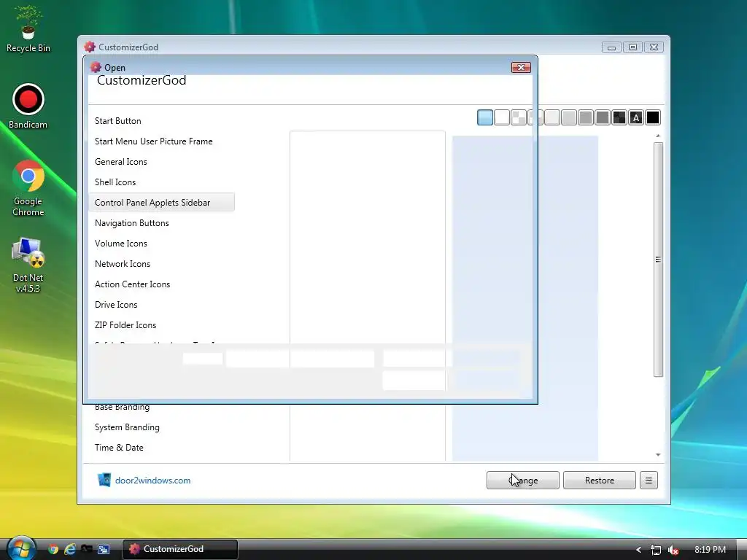The height and width of the screenshot is (560, 747).
Task: Pick the light blue background swatch
Action: [485, 117]
